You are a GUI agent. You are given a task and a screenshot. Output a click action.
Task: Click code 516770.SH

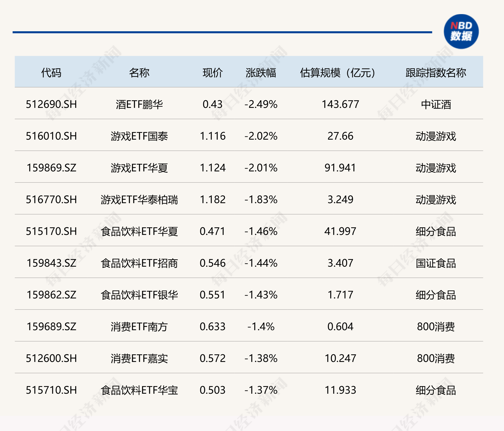coord(51,200)
